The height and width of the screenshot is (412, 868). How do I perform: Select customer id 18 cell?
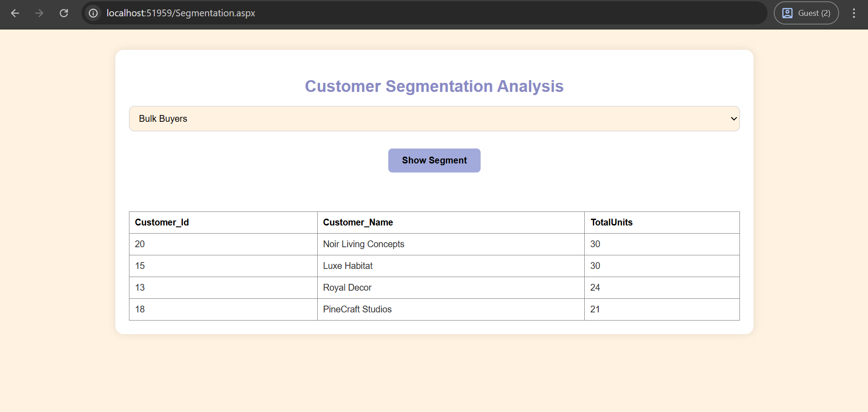coord(223,309)
